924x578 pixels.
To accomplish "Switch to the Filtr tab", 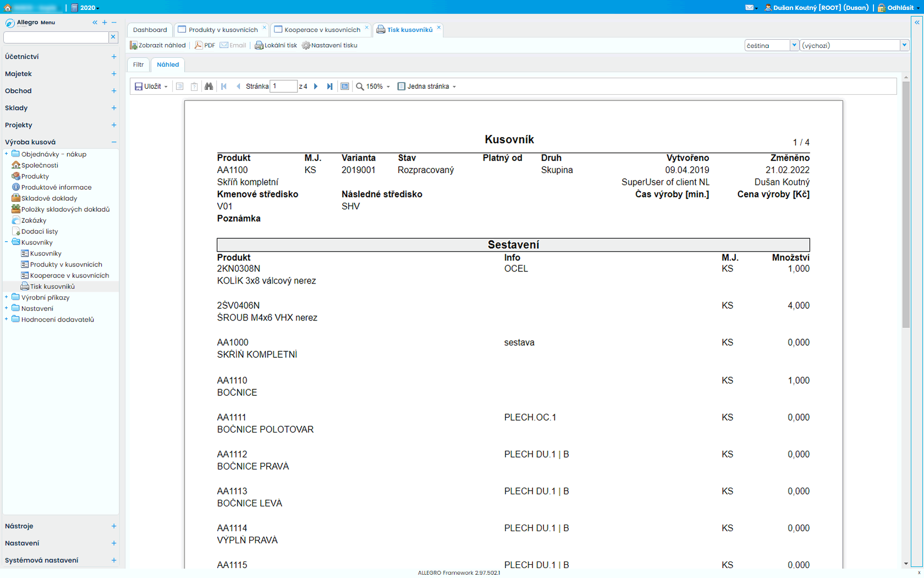I will tap(138, 64).
